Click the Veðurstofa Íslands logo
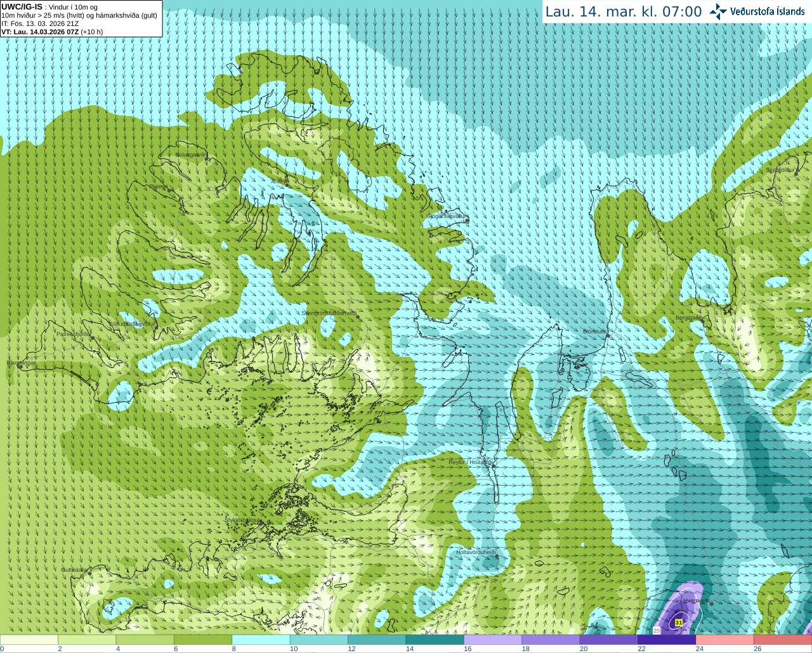The height and width of the screenshot is (653, 812). click(x=757, y=11)
